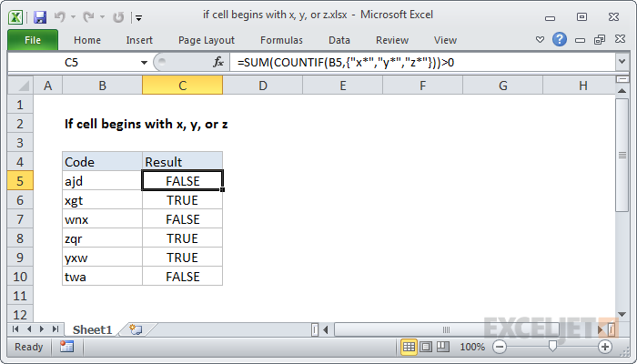
Task: Switch to Page Break Preview view
Action: (444, 347)
